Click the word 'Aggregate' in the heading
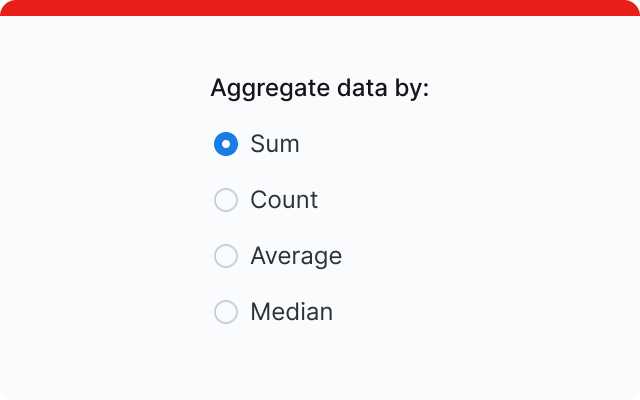 pyautogui.click(x=256, y=88)
